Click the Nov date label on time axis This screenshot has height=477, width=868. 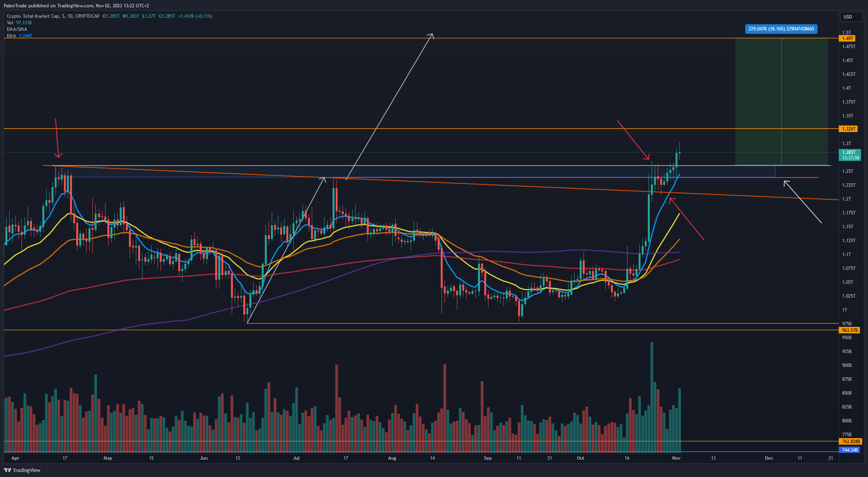point(676,458)
